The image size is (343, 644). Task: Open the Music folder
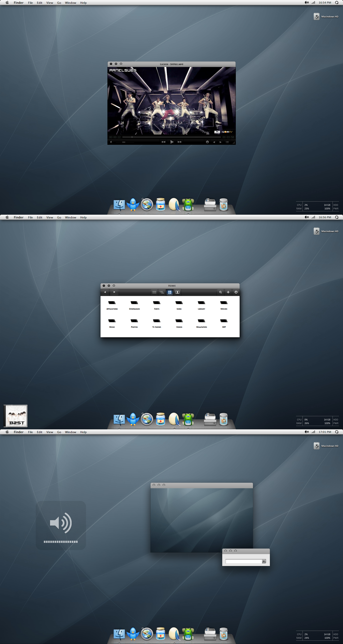[112, 323]
